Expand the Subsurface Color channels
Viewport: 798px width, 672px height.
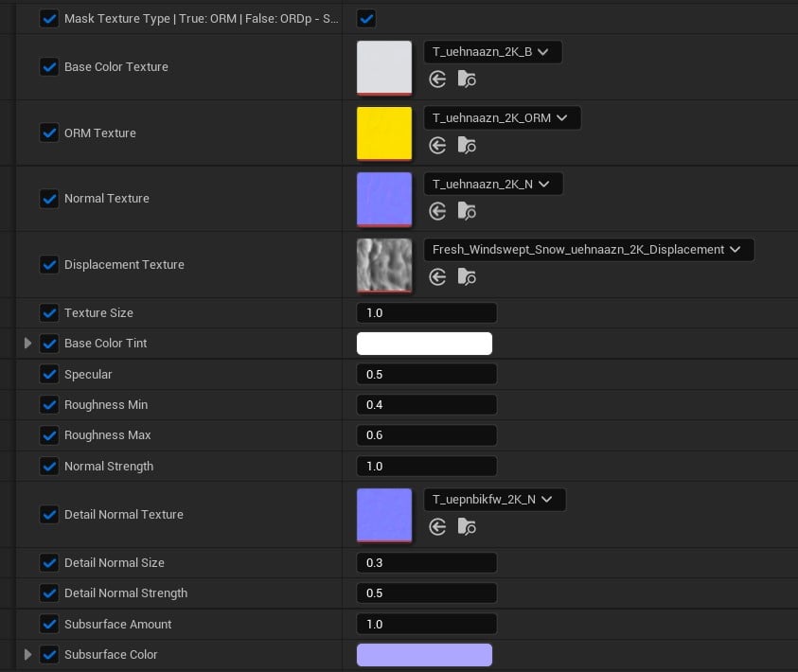pyautogui.click(x=28, y=655)
